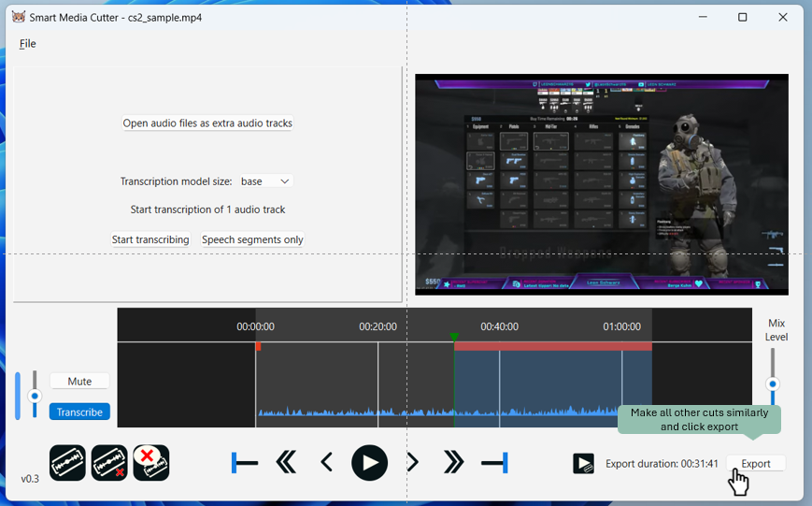This screenshot has width=812, height=506.
Task: Click the double-chevron fast rewind icon
Action: 287,463
